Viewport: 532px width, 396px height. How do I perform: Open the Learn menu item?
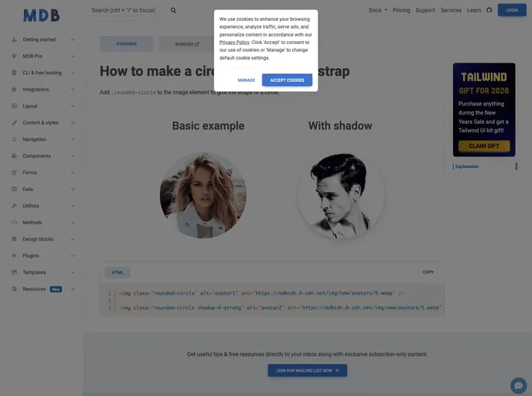coord(474,10)
